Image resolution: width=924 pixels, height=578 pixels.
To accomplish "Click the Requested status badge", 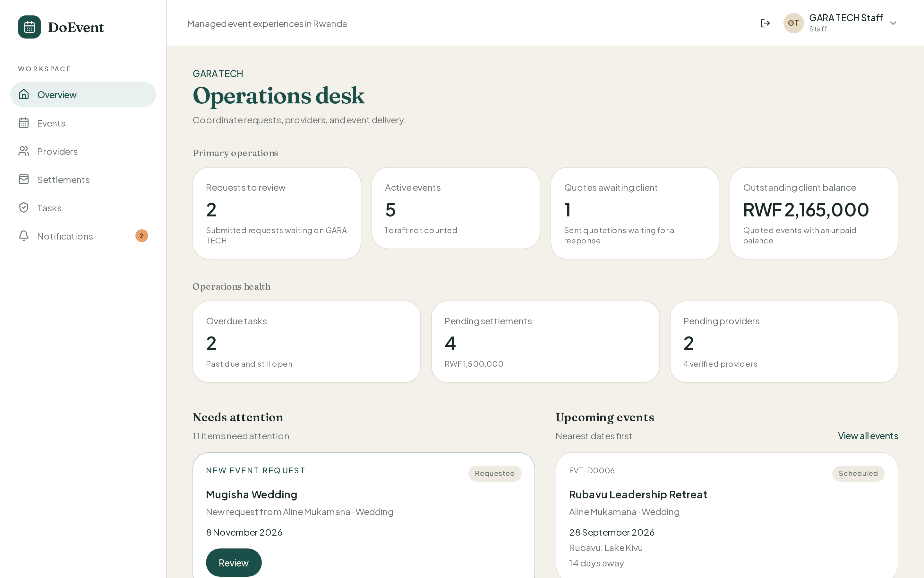I will click(495, 473).
